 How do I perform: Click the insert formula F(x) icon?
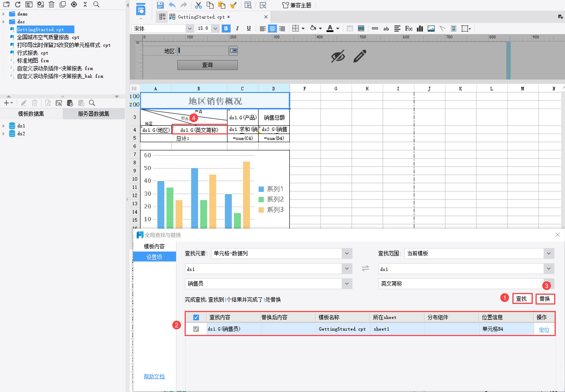[408, 29]
